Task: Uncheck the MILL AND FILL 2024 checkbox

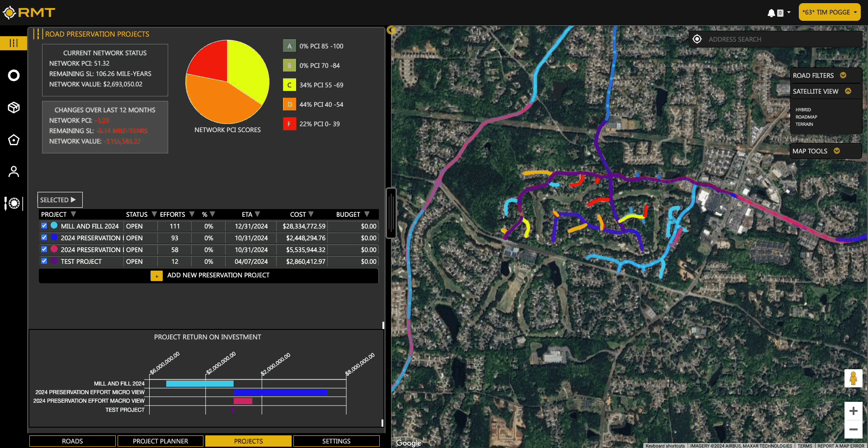Action: [44, 226]
